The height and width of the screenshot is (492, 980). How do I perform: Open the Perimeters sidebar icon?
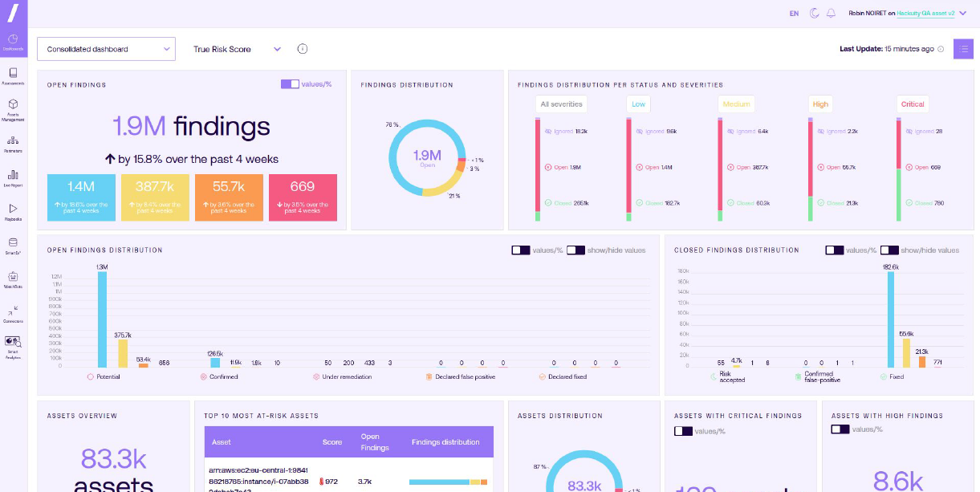pos(13,144)
